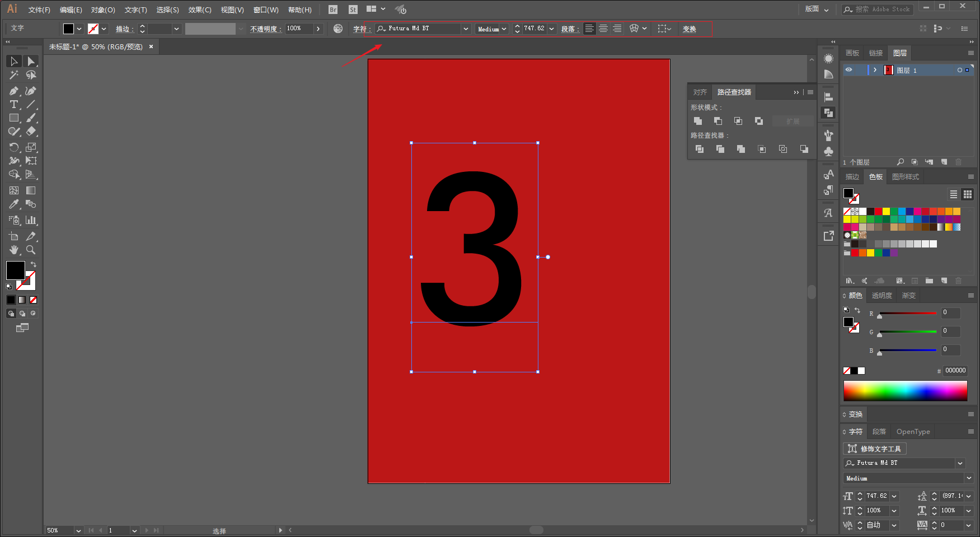Select the Hand tool
Screen dimensions: 980x537
click(x=14, y=250)
